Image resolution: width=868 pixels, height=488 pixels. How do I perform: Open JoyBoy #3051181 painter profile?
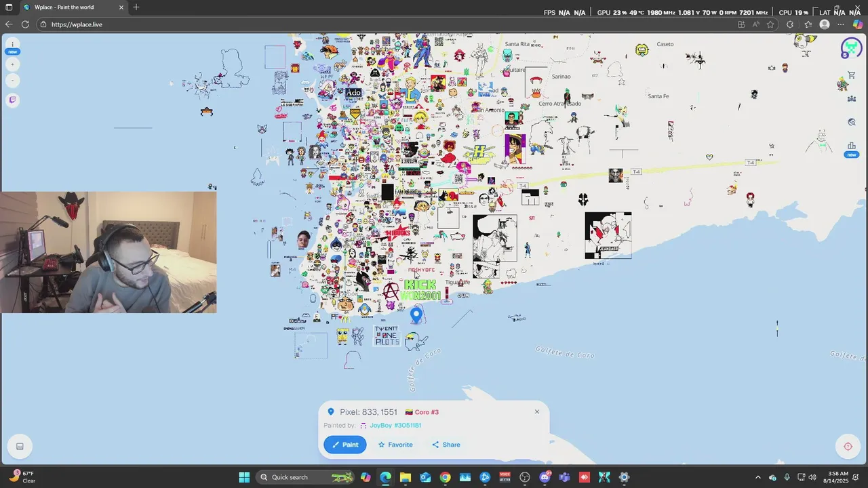(395, 426)
